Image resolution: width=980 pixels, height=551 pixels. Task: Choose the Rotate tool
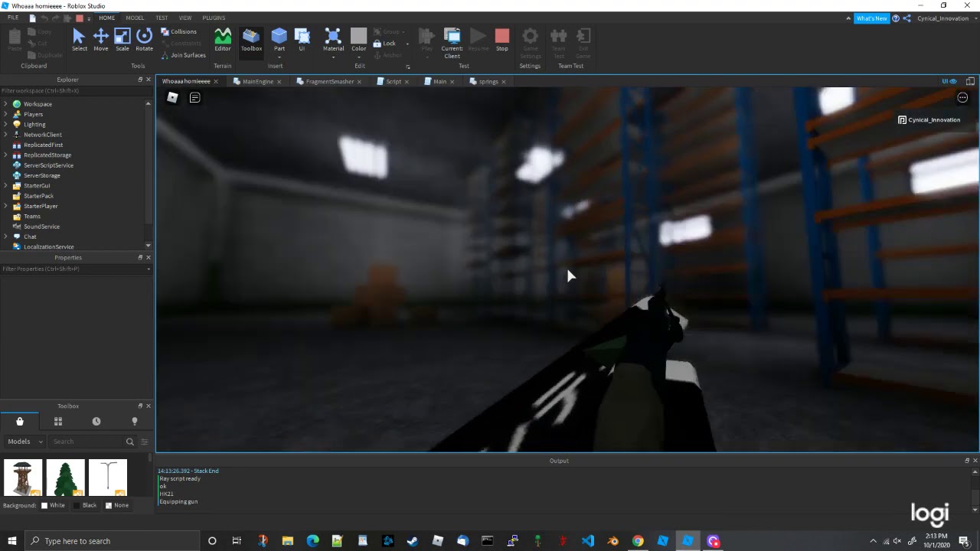tap(144, 40)
